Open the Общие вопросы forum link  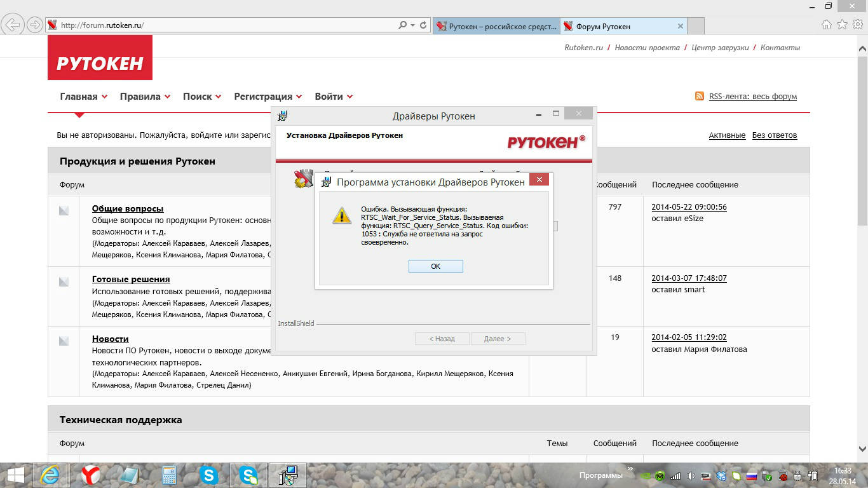tap(128, 208)
